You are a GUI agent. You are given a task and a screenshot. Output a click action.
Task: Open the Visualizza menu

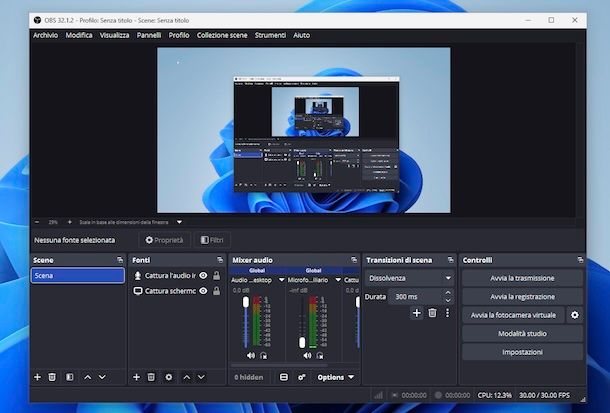(114, 35)
